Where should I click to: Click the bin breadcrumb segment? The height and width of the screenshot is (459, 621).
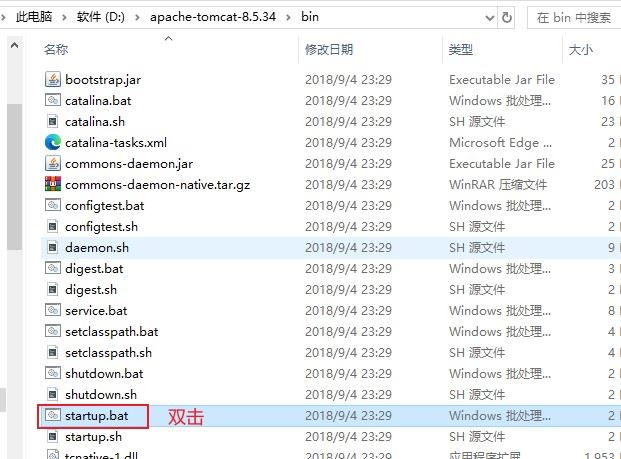[x=310, y=17]
